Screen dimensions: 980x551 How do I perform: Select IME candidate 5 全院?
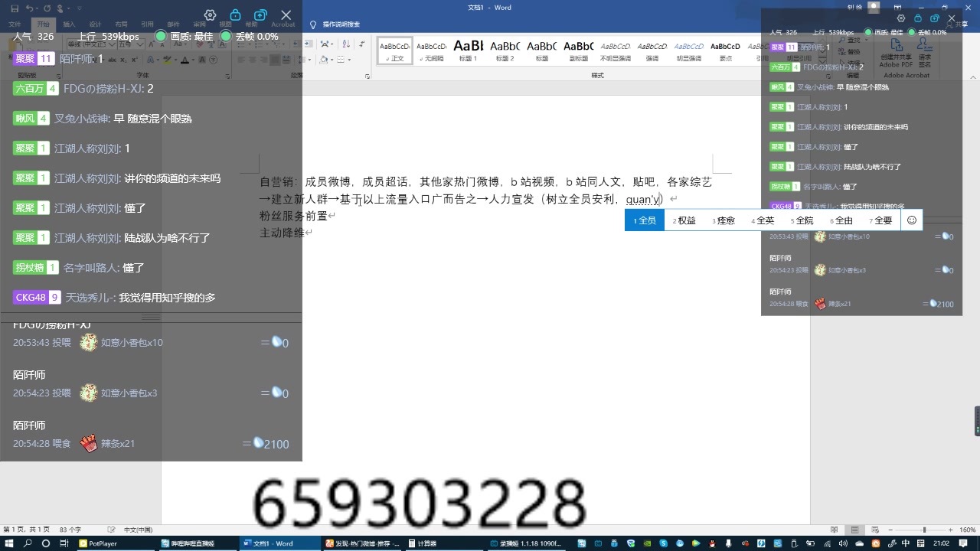pyautogui.click(x=802, y=220)
